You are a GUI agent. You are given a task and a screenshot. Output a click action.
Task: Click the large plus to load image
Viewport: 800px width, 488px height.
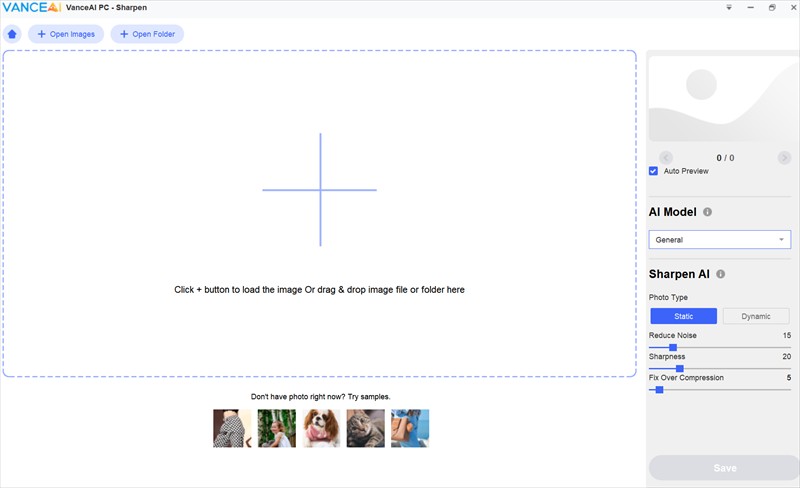coord(320,190)
